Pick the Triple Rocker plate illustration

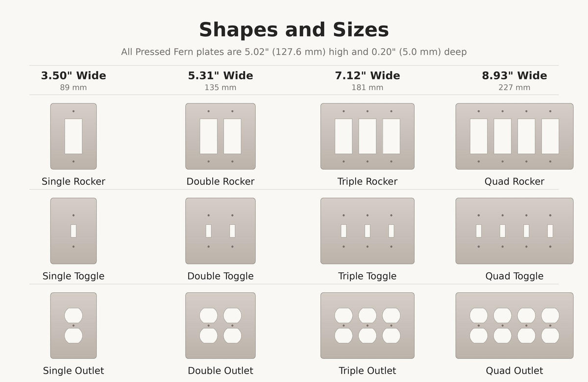367,136
